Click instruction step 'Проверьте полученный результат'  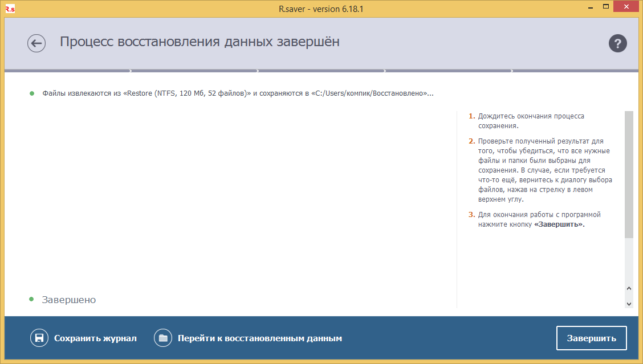(545, 170)
